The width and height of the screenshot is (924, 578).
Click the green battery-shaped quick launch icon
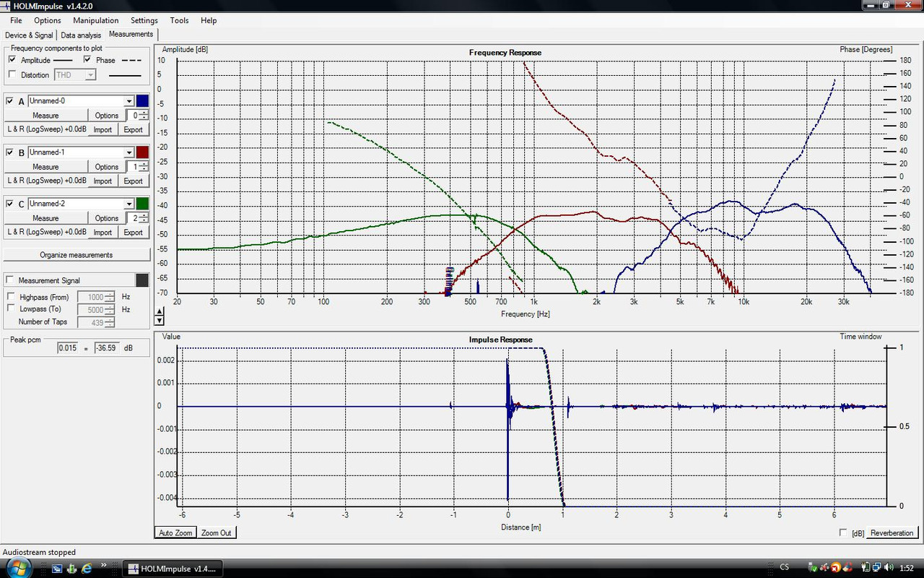71,569
